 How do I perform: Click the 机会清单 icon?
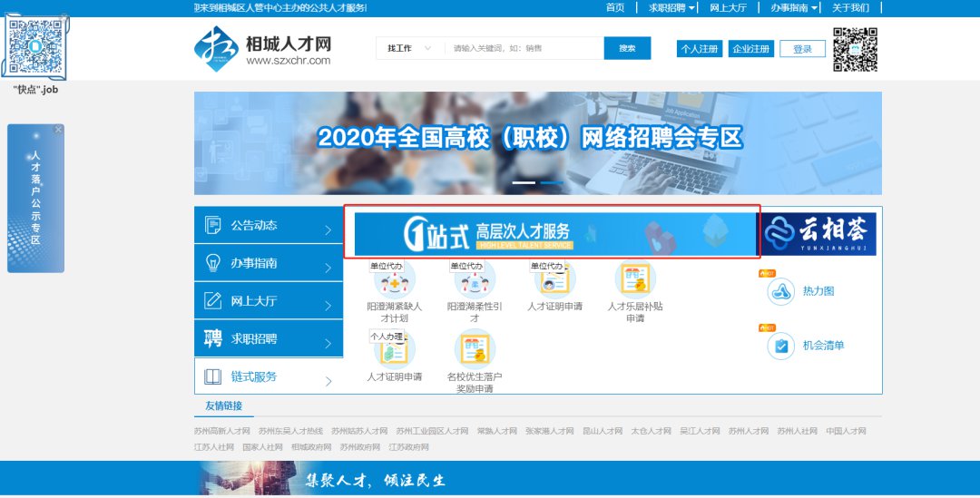780,346
